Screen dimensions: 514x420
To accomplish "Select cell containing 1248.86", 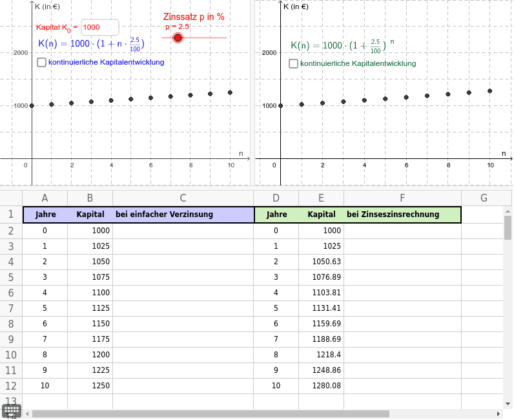I will pyautogui.click(x=322, y=370).
